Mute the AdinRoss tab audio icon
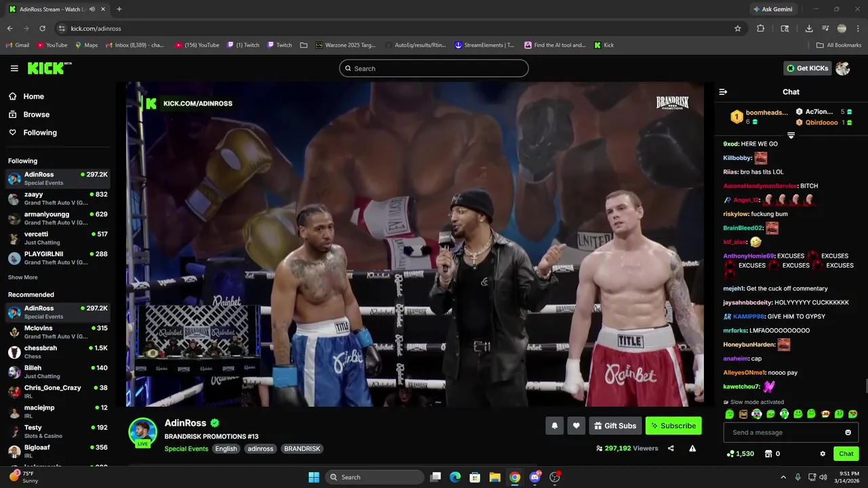Viewport: 868px width, 488px height. pyautogui.click(x=92, y=9)
